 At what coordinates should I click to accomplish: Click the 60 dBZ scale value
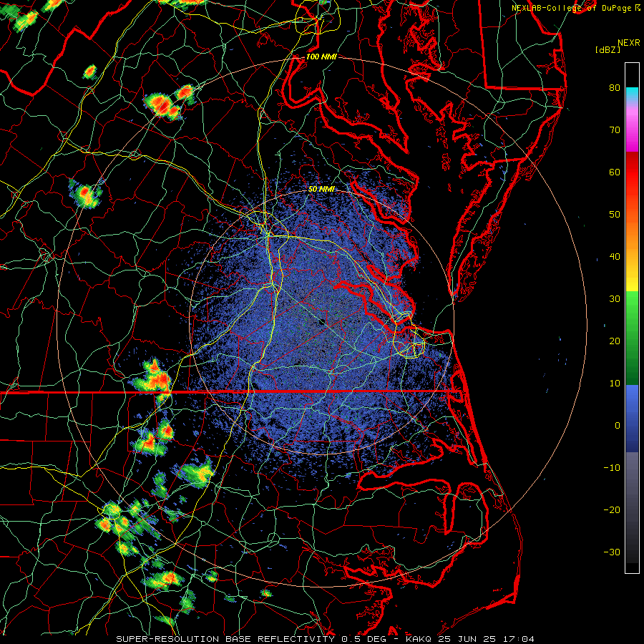click(x=615, y=172)
